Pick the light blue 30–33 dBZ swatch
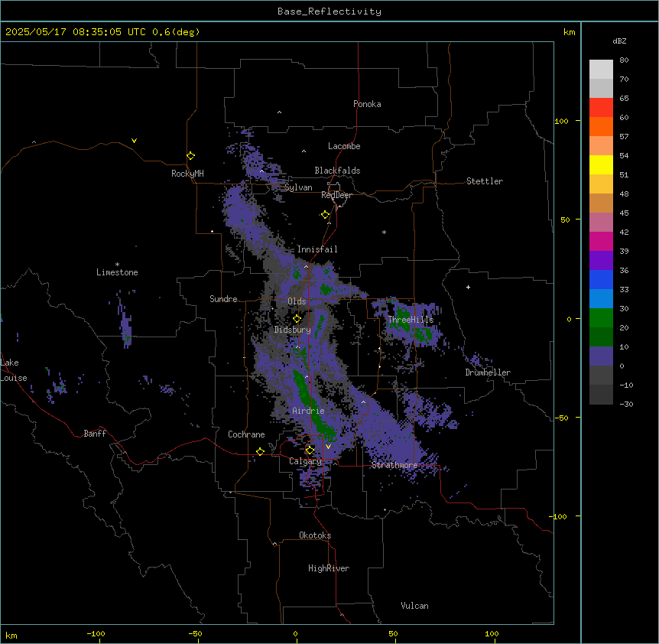This screenshot has width=659, height=644. click(601, 298)
